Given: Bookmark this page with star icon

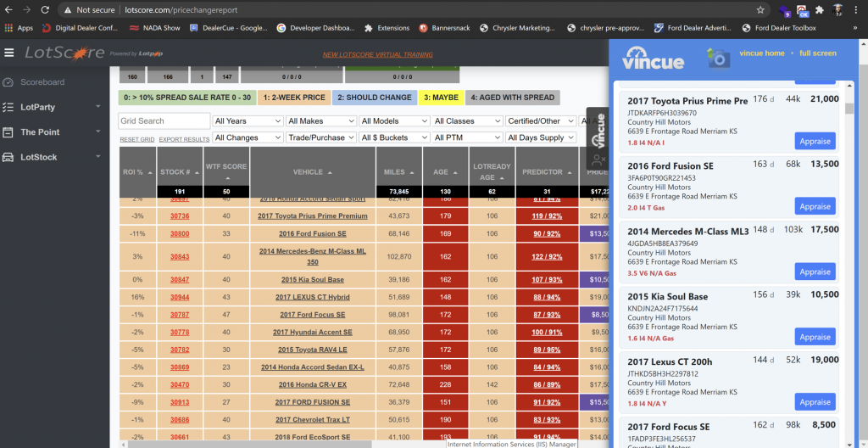Looking at the screenshot, I should coord(760,10).
